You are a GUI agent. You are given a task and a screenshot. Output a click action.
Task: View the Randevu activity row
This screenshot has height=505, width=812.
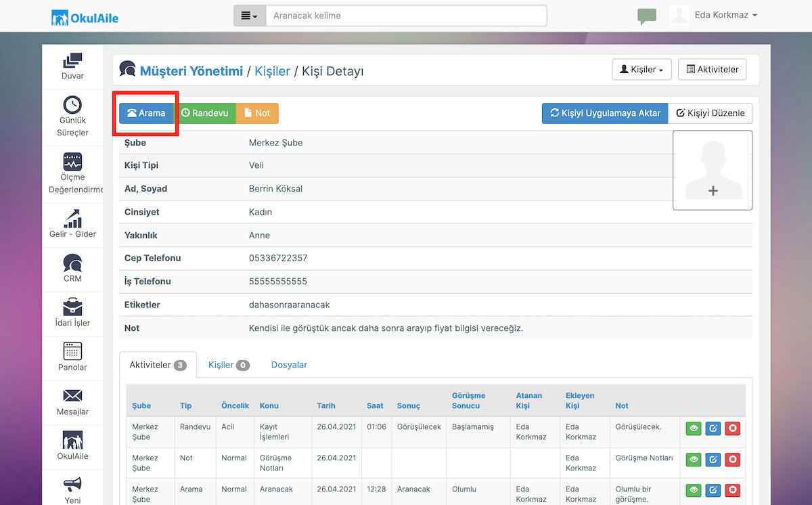click(694, 429)
